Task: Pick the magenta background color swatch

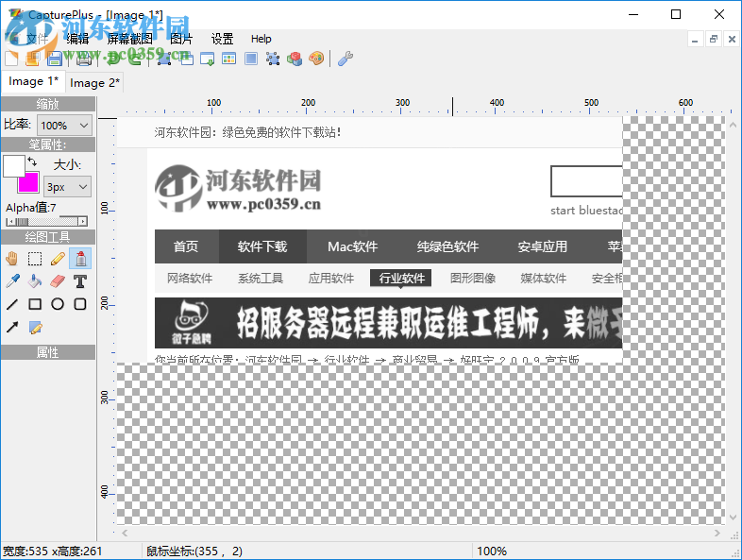Action: 28,182
